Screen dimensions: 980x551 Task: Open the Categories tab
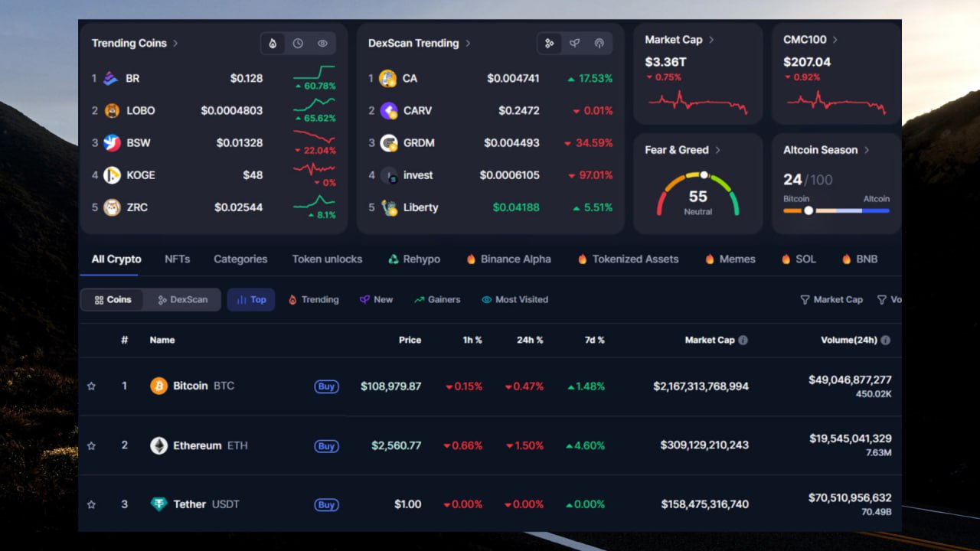click(240, 259)
